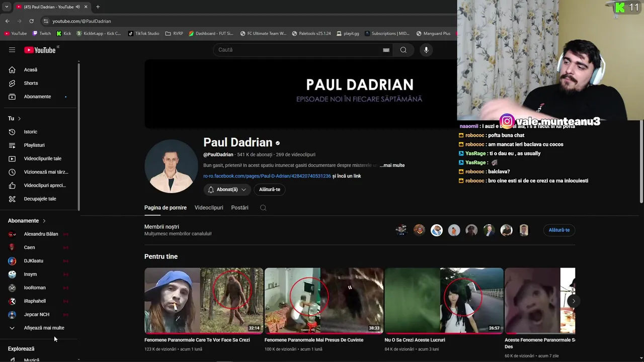Image resolution: width=644 pixels, height=362 pixels.
Task: Open Acasă home from sidebar
Action: click(39, 70)
